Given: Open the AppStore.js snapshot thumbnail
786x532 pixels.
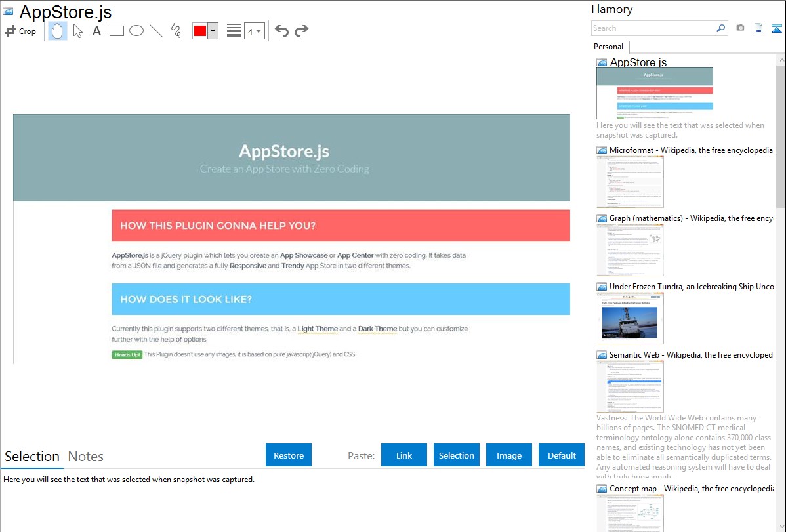Looking at the screenshot, I should coord(655,93).
